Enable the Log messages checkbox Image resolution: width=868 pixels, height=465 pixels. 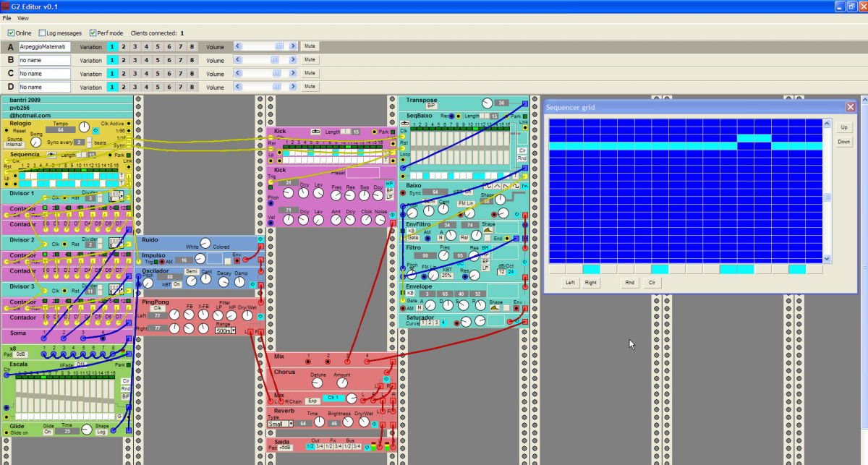tap(41, 33)
